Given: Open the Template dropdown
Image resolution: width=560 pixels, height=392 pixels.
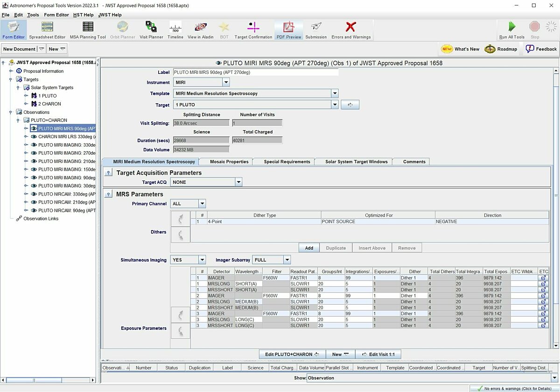Looking at the screenshot, I should [335, 93].
